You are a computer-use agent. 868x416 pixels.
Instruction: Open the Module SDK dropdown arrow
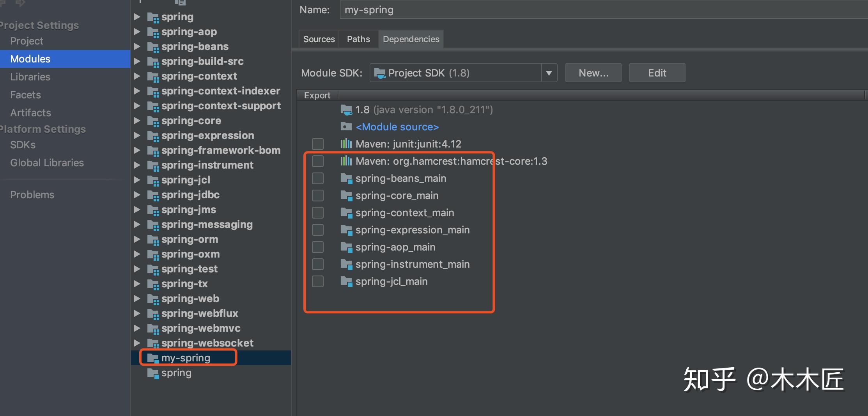[549, 73]
